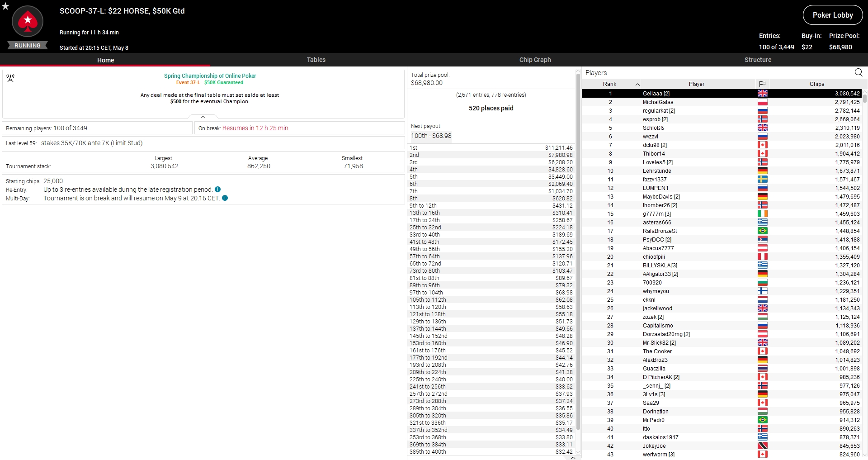Click the 9th to 12th payout row
This screenshot has width=868, height=460.
[491, 206]
